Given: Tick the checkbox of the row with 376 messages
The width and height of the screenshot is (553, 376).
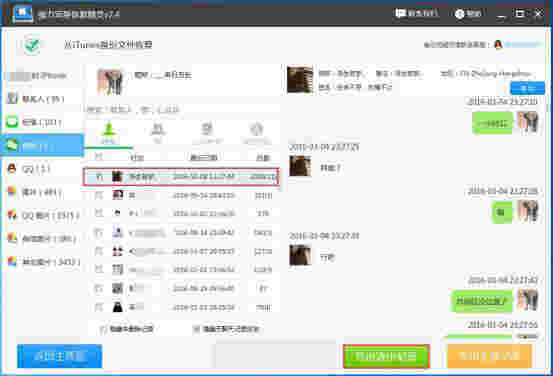Looking at the screenshot, I should [x=99, y=213].
